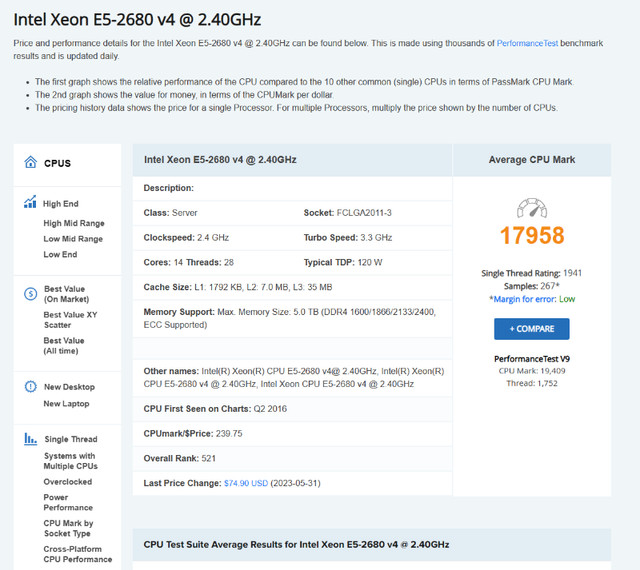
Task: Click the High End chart icon
Action: (x=30, y=202)
